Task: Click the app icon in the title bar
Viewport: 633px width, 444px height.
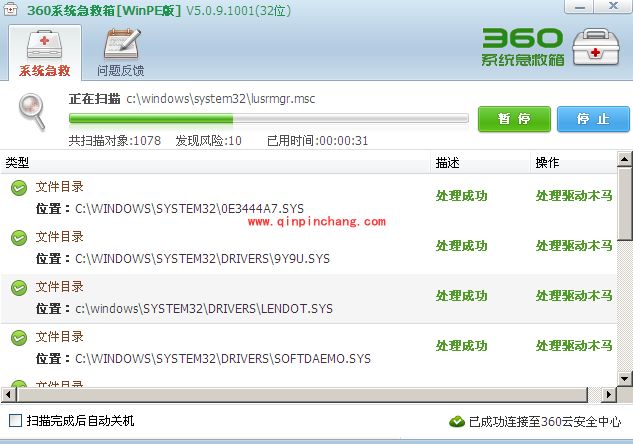Action: (x=10, y=9)
